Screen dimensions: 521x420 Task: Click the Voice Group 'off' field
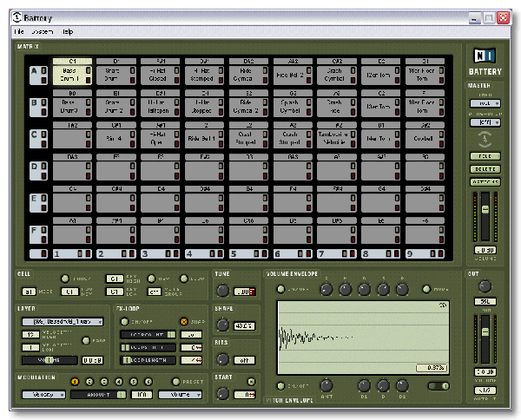coord(155,292)
